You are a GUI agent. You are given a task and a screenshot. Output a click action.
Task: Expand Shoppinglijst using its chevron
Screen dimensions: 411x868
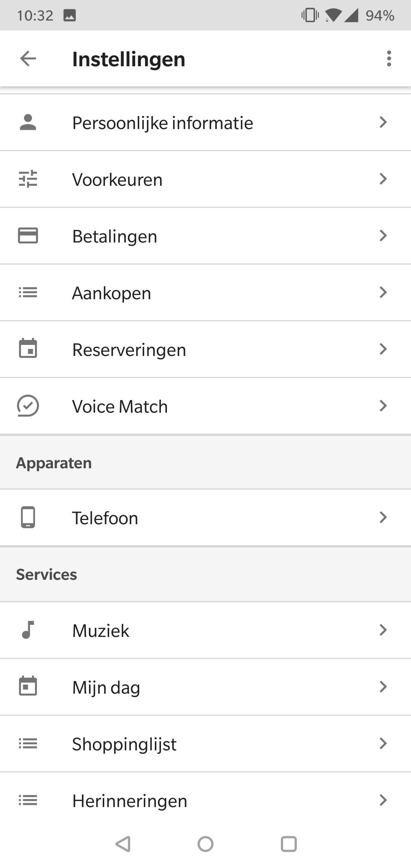[x=383, y=744]
